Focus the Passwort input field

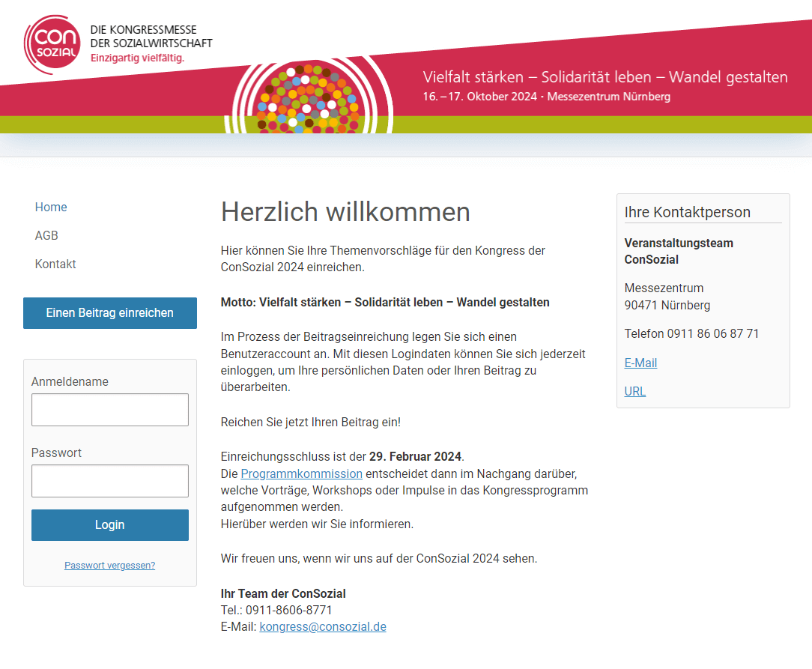110,480
